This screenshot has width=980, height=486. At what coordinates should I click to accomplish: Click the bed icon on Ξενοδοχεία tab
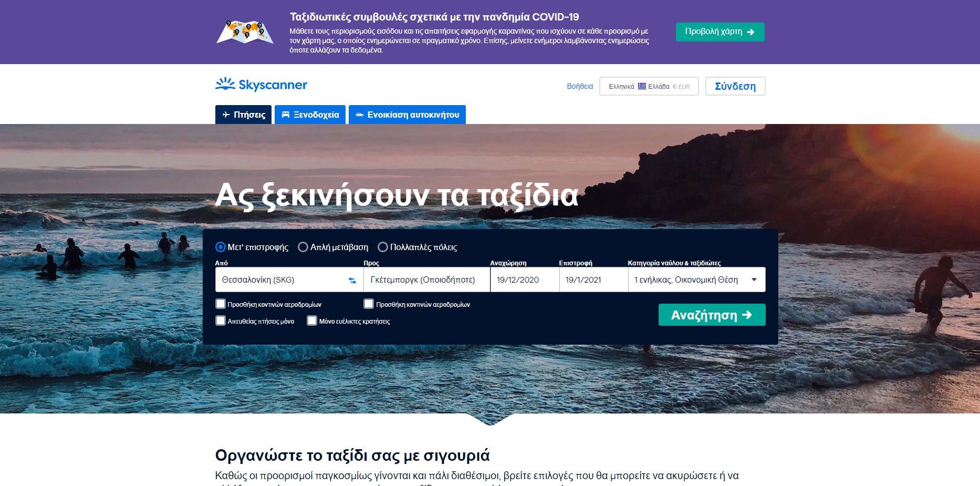[286, 115]
